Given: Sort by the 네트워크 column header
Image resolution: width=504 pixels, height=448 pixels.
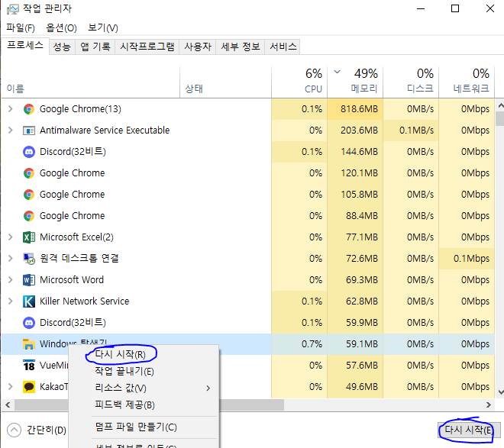Looking at the screenshot, I should coord(467,82).
